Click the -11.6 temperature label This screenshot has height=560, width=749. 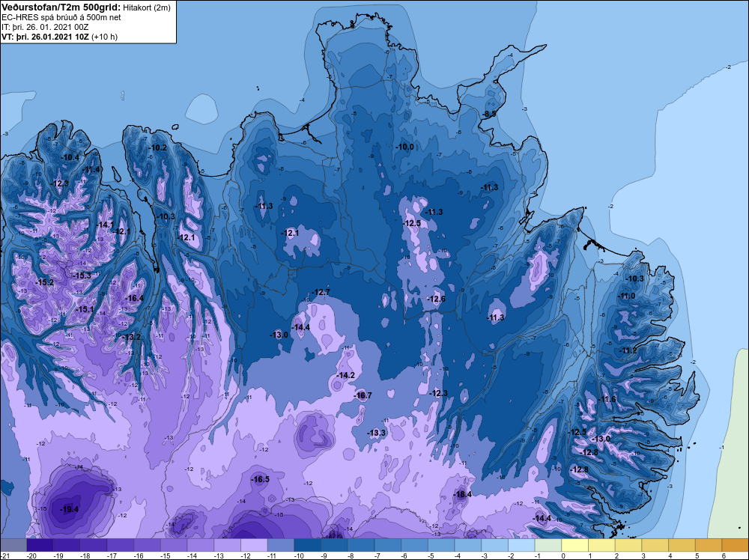pyautogui.click(x=607, y=400)
